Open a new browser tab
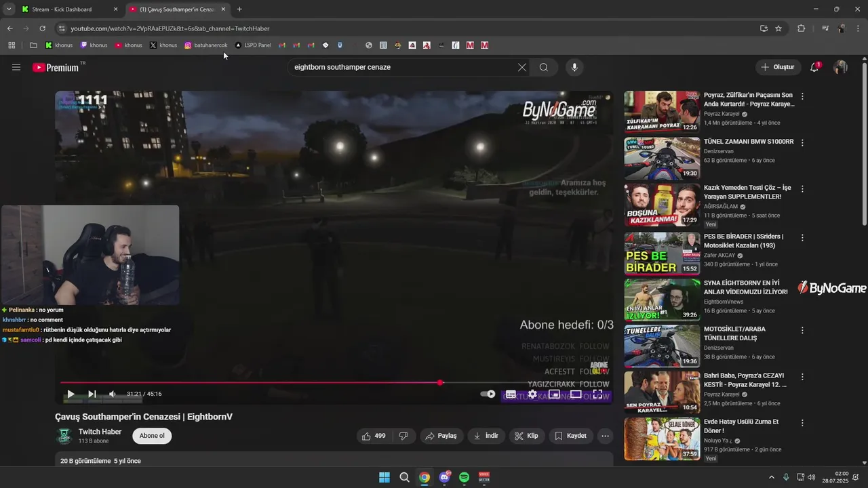This screenshot has width=868, height=488. click(x=239, y=9)
